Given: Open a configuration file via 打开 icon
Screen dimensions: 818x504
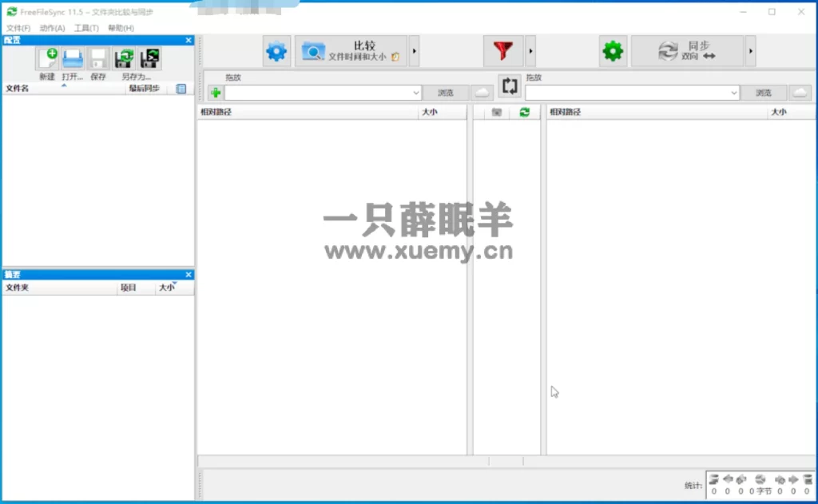Looking at the screenshot, I should pos(73,58).
